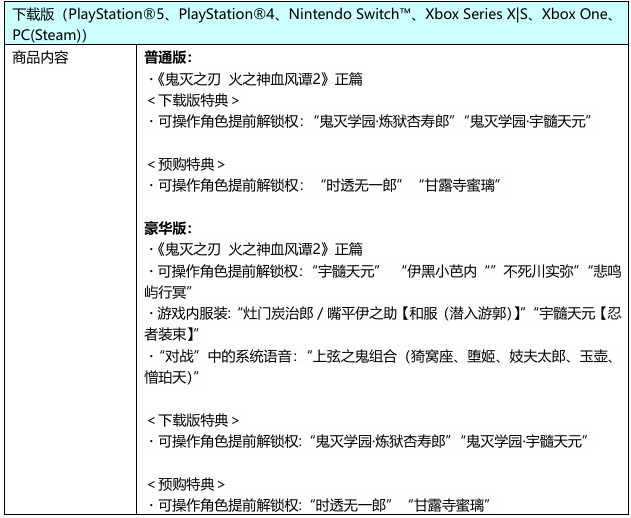Click the 屿行冥” continuation line

(168, 292)
